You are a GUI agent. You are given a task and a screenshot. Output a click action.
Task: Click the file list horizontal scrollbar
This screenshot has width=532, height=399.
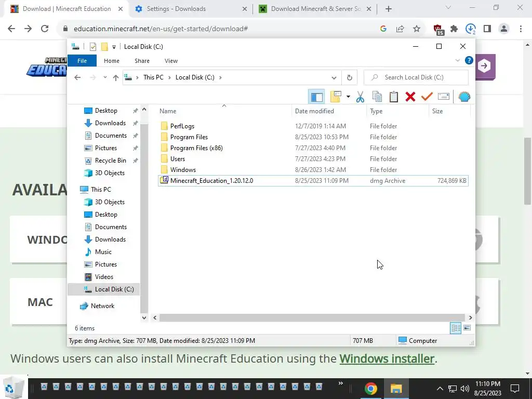(312, 318)
